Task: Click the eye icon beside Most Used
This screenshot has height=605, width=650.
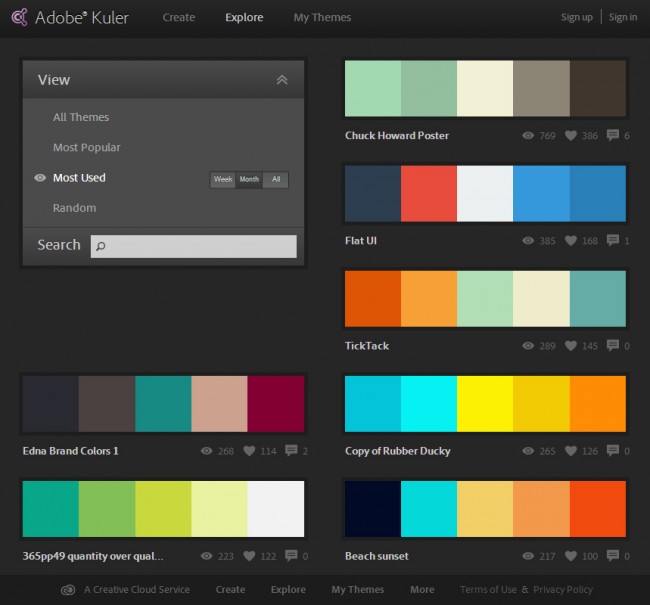Action: pyautogui.click(x=40, y=178)
